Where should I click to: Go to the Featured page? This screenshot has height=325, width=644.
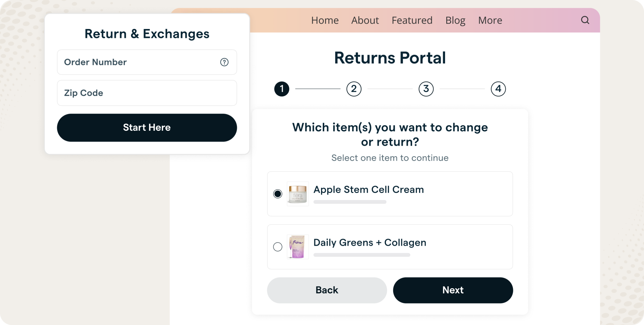412,20
